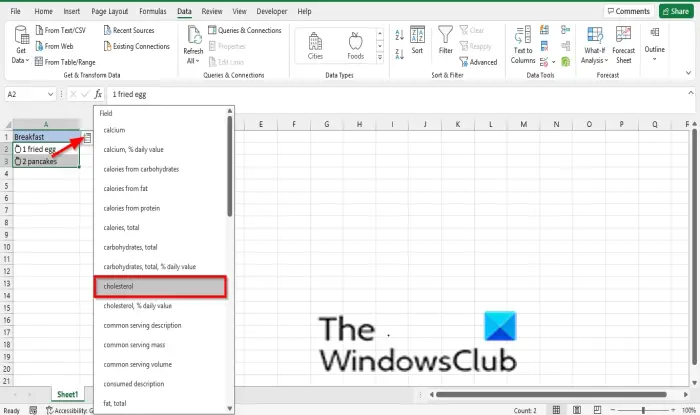
Task: Toggle the Filter button
Action: pyautogui.click(x=446, y=40)
